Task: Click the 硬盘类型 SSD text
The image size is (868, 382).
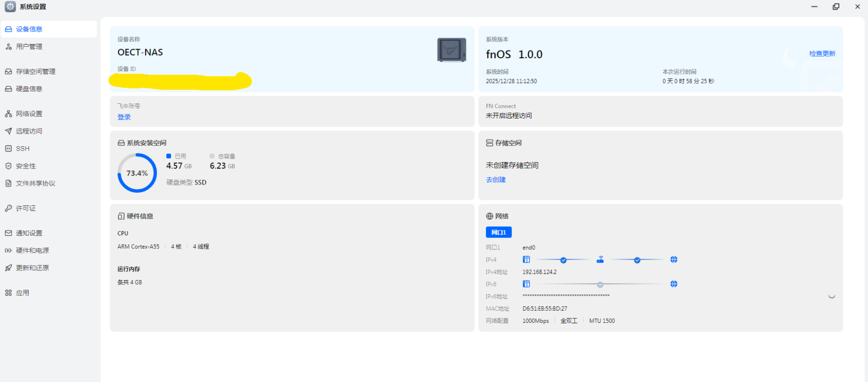Action: [x=186, y=183]
